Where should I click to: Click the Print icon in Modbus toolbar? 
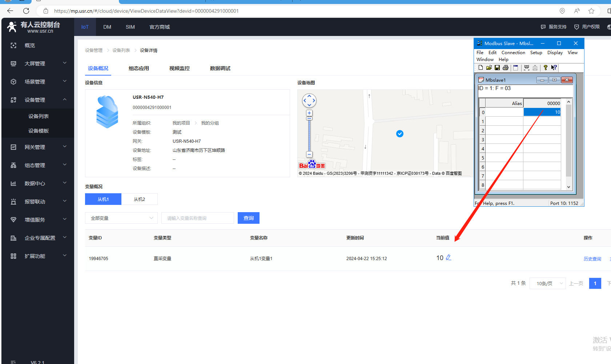click(506, 68)
